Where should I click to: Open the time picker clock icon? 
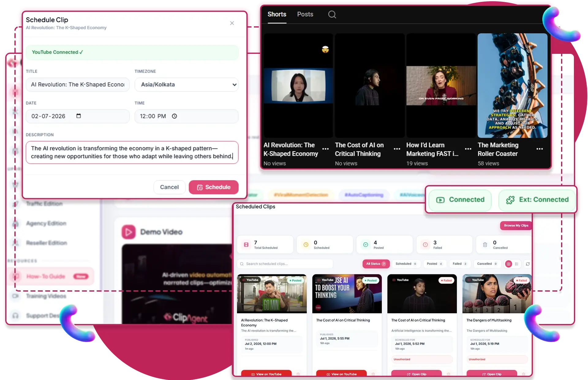click(174, 116)
